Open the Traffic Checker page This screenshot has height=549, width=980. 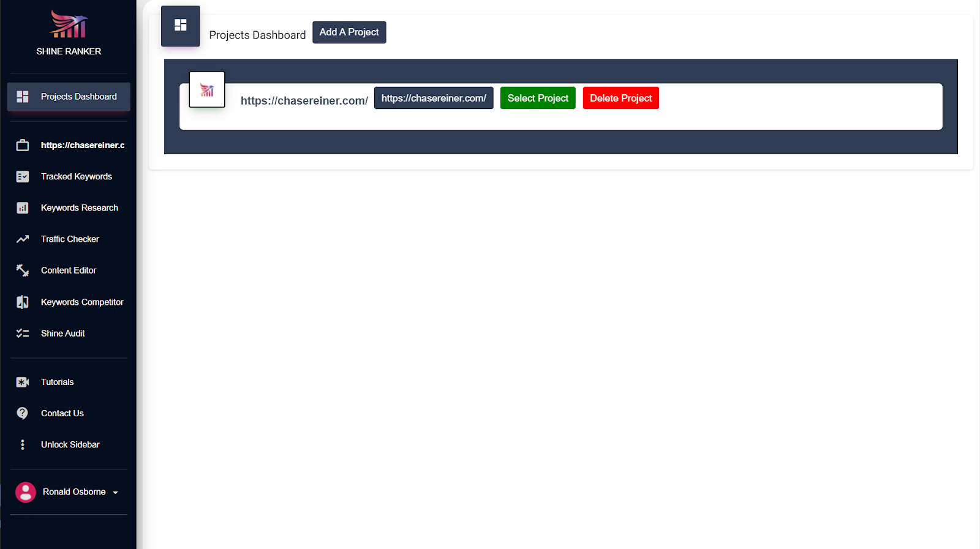pos(69,239)
